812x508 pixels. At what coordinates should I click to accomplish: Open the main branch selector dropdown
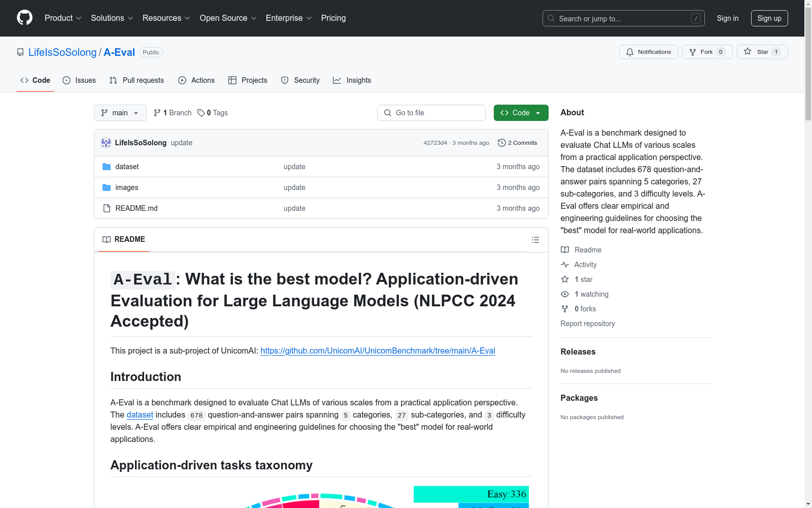(120, 113)
